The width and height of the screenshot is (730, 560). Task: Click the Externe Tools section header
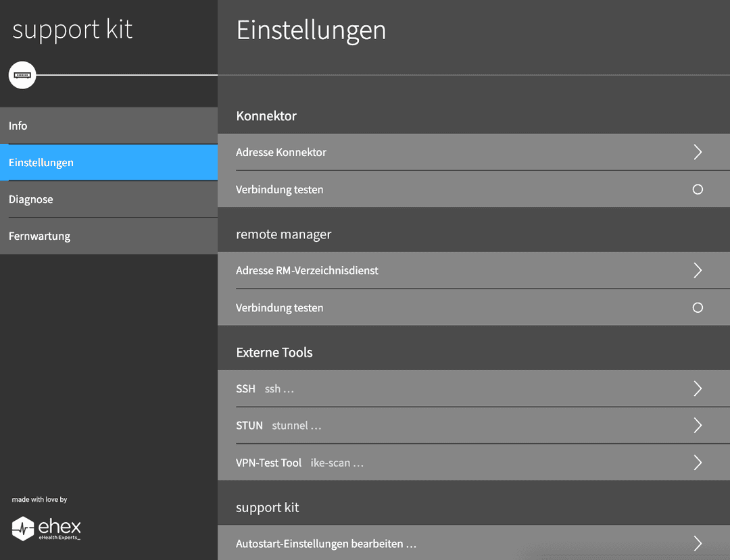[274, 352]
